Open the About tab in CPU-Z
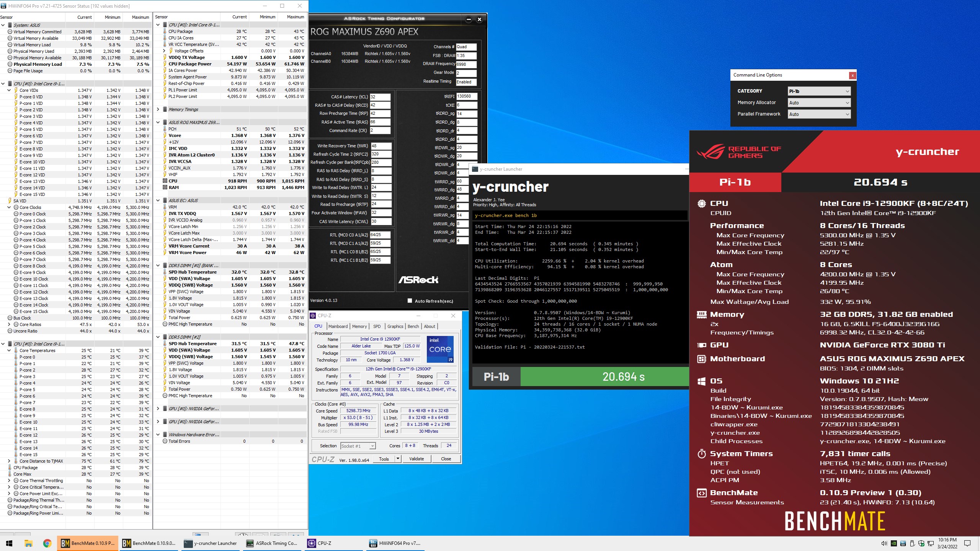The image size is (980, 551). [x=430, y=326]
